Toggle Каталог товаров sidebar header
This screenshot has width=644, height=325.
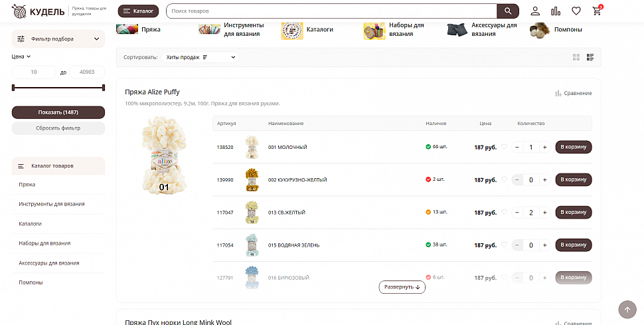coord(58,165)
